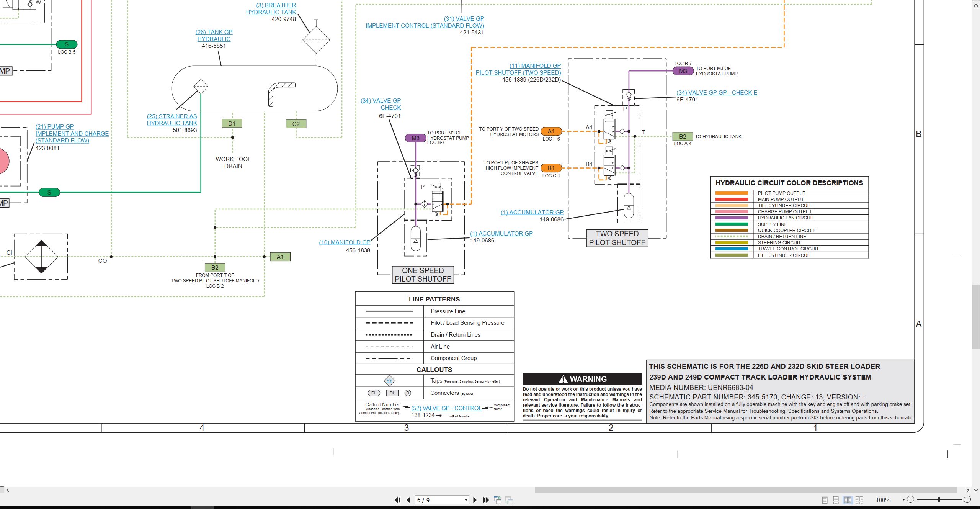This screenshot has width=980, height=509.
Task: Open (1) Accumulator GP link near one speed shutoff
Action: click(x=501, y=234)
